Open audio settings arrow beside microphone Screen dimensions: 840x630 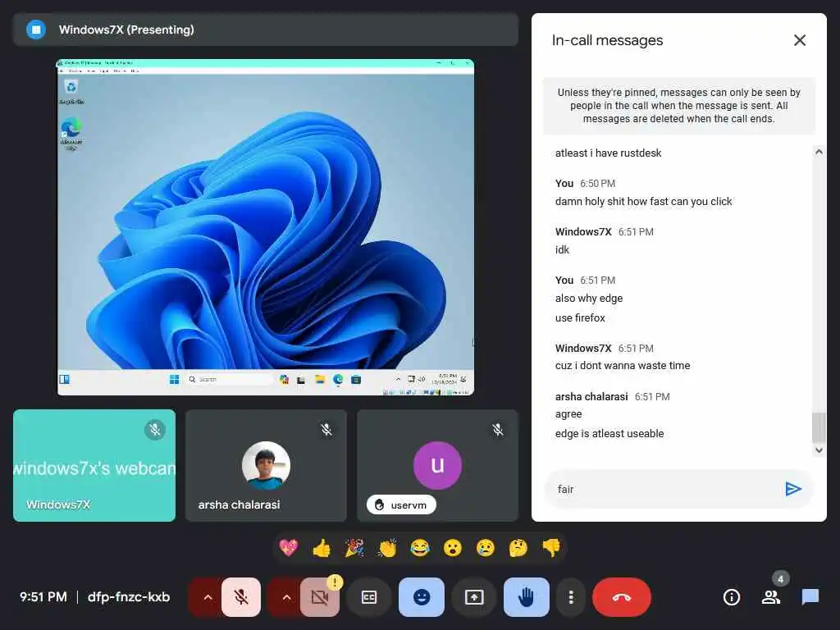208,597
